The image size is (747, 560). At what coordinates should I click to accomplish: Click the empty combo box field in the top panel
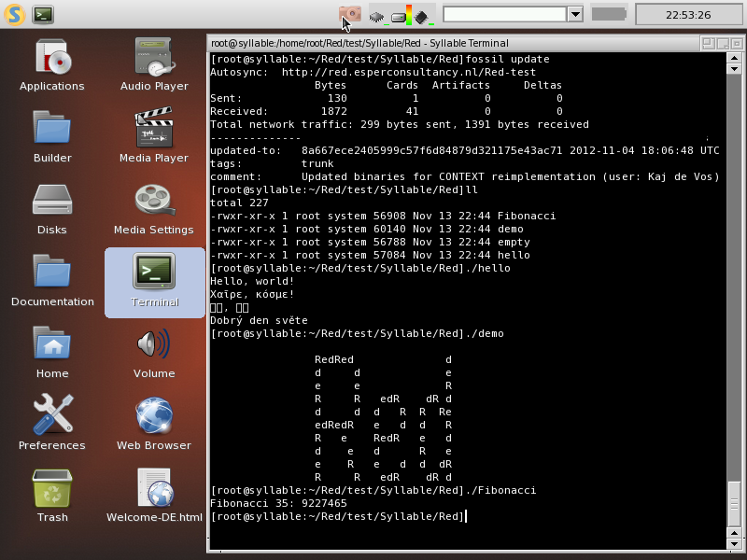pyautogui.click(x=504, y=14)
